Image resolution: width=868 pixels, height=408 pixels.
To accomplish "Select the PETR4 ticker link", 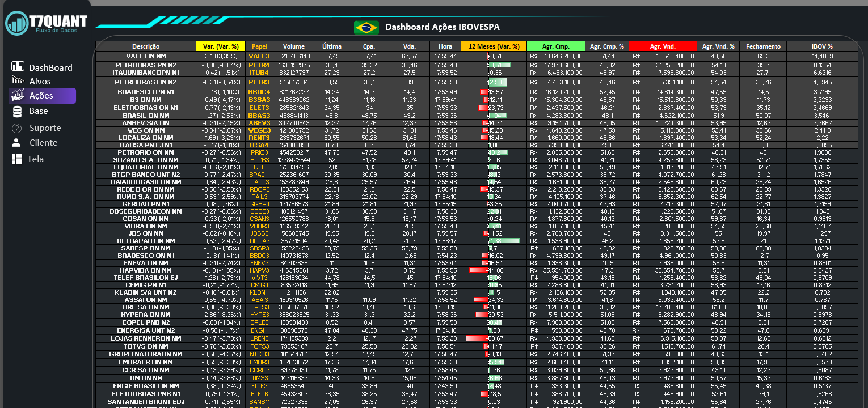I will click(x=259, y=65).
